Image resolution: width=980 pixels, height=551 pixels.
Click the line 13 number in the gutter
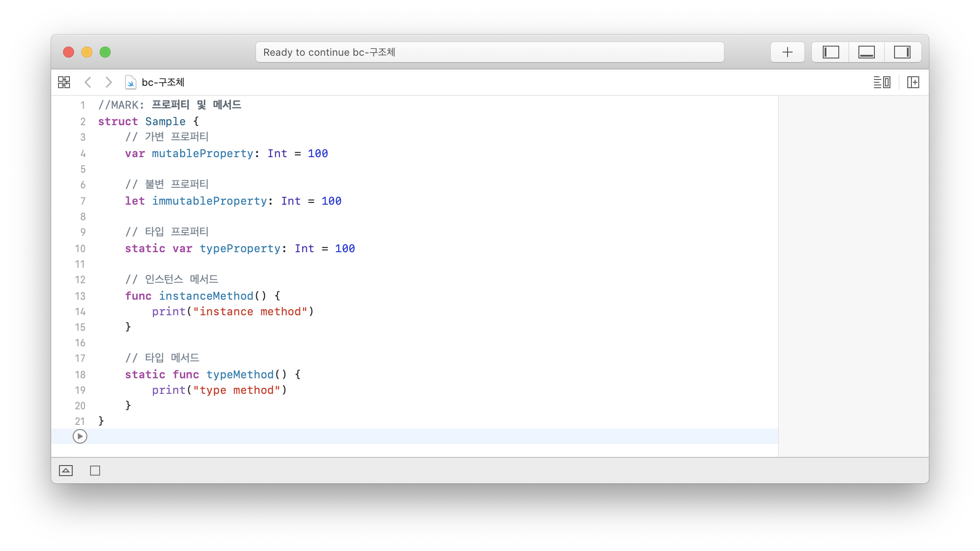click(x=80, y=296)
